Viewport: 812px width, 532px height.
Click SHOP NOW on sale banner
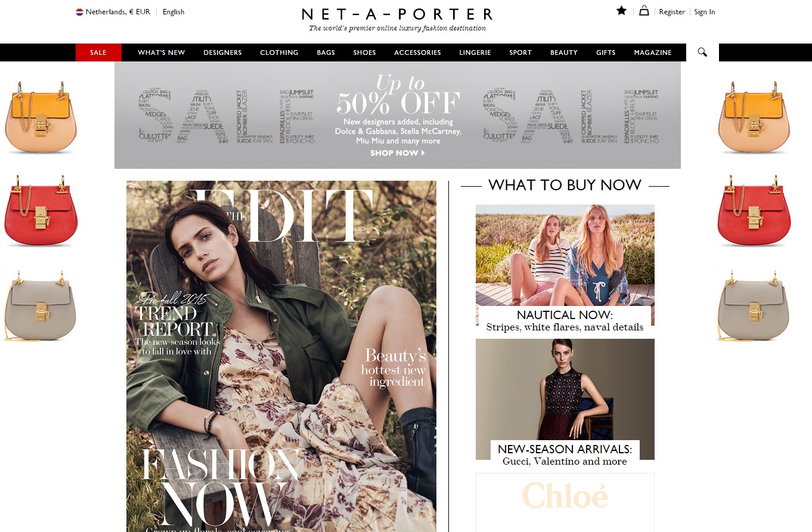(x=397, y=153)
